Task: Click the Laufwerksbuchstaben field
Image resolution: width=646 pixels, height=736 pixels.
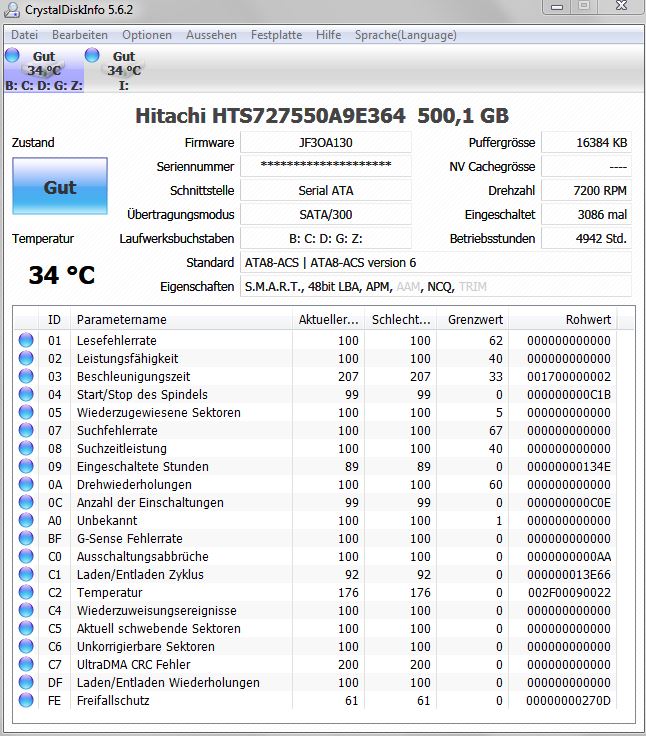Action: pos(326,238)
